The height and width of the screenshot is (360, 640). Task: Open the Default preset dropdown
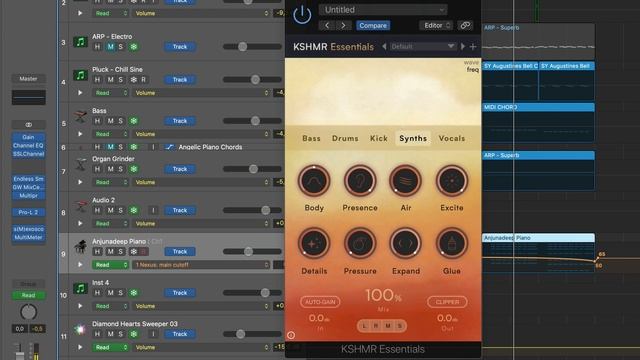click(x=422, y=47)
